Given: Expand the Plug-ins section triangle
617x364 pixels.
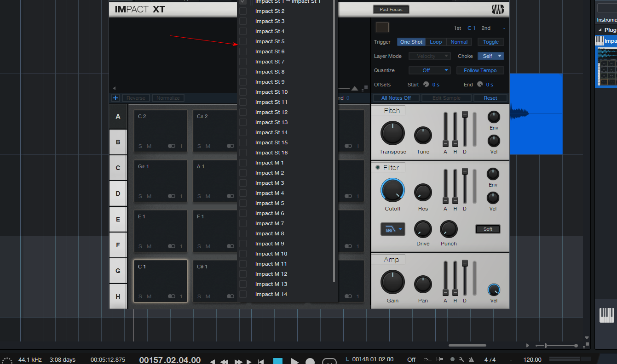Looking at the screenshot, I should [x=600, y=30].
